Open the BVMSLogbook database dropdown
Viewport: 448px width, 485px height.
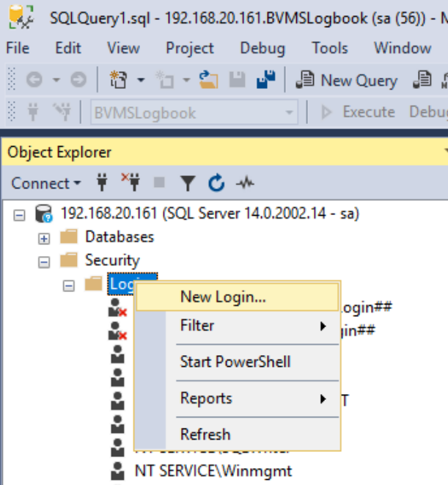pos(290,112)
